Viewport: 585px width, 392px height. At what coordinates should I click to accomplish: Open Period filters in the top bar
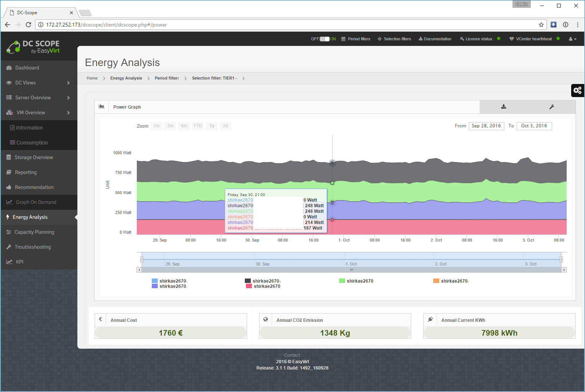355,39
